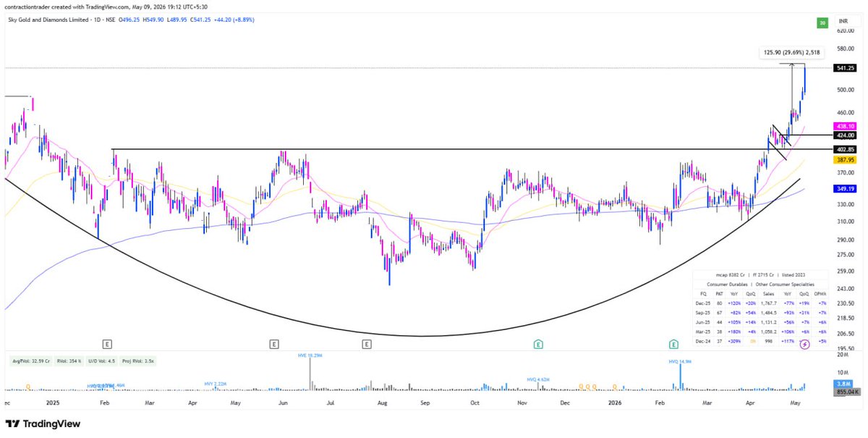Click the RVol: 354 % stat box
868x438 pixels.
(x=70, y=361)
